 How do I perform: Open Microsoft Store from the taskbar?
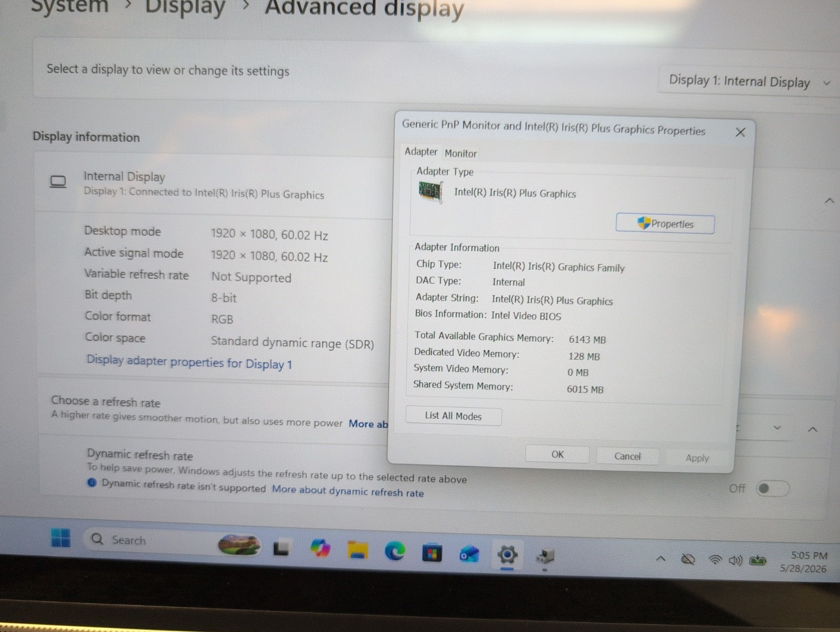pyautogui.click(x=432, y=553)
